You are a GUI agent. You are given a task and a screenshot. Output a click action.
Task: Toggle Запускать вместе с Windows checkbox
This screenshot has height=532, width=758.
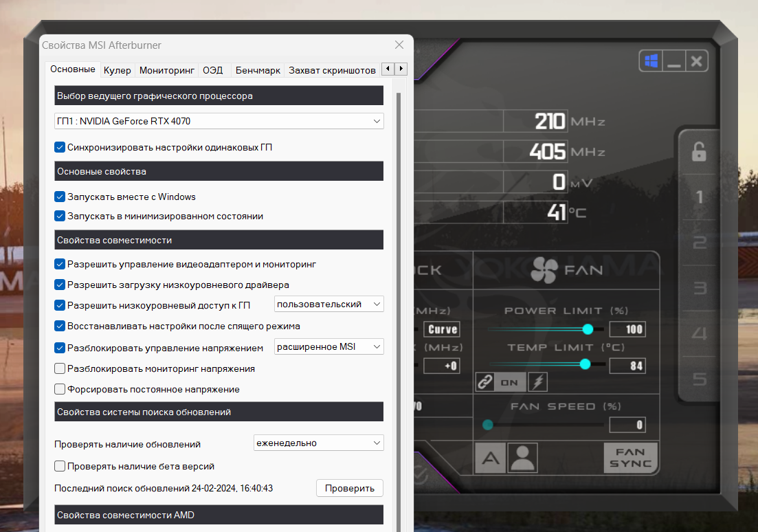coord(60,197)
